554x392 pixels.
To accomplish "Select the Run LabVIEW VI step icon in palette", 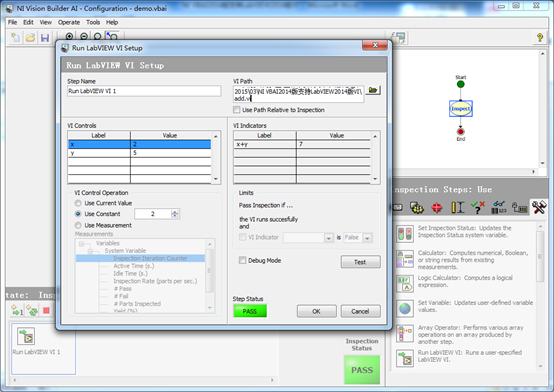I will click(405, 358).
